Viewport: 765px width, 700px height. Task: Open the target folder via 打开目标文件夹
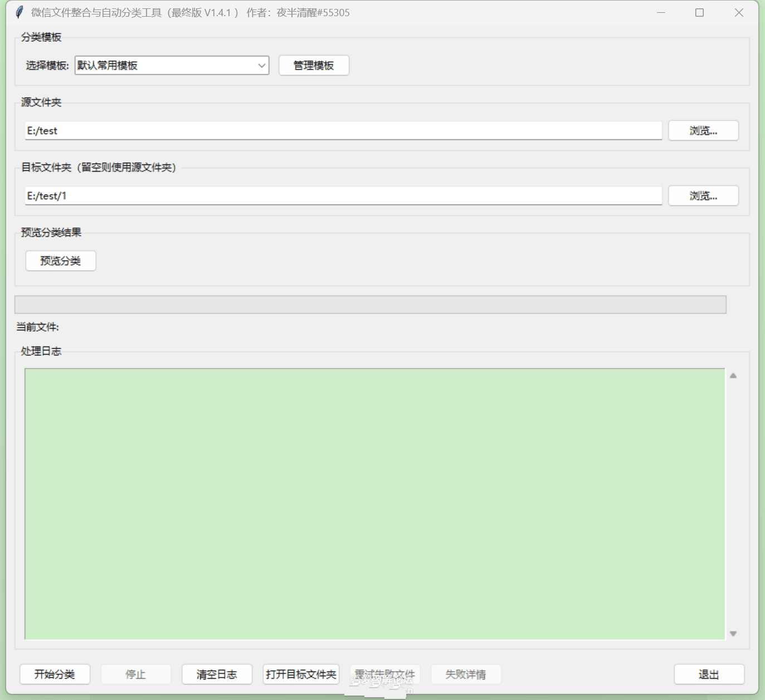(301, 674)
